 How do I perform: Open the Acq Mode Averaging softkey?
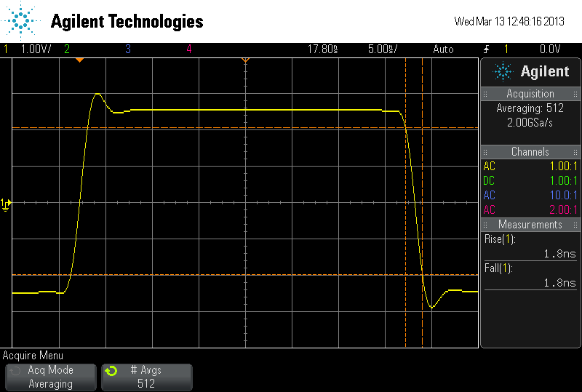point(51,377)
